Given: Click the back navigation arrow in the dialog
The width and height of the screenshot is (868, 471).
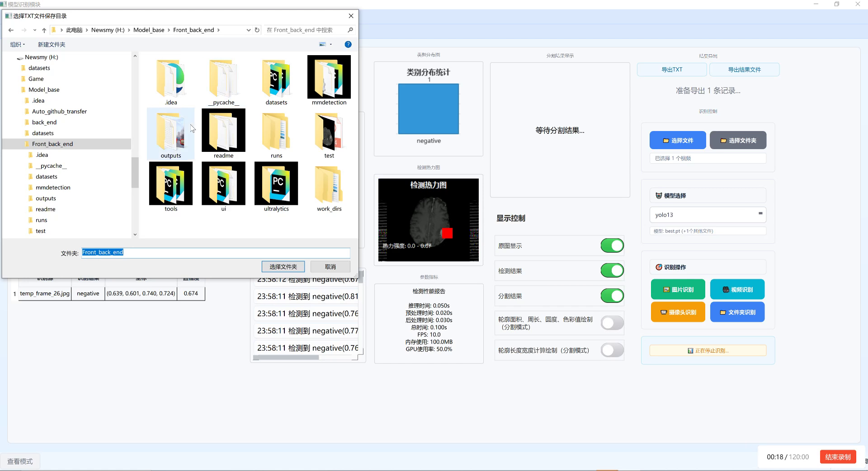Looking at the screenshot, I should [x=11, y=30].
